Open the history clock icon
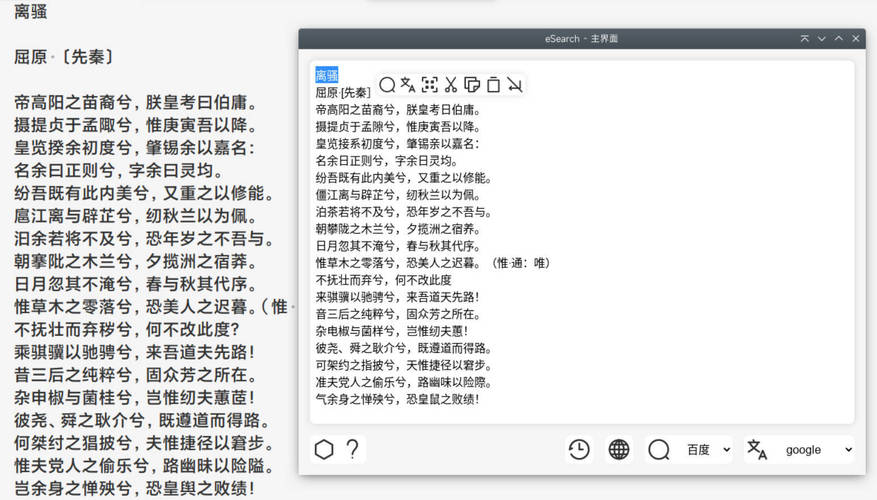The image size is (877, 500). [x=578, y=450]
